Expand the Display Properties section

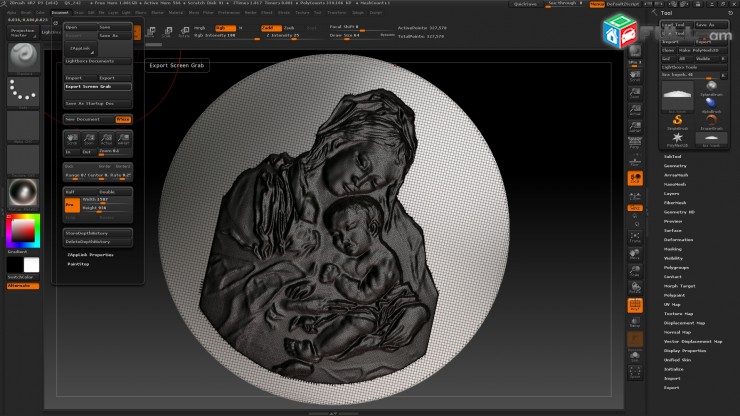(x=685, y=351)
